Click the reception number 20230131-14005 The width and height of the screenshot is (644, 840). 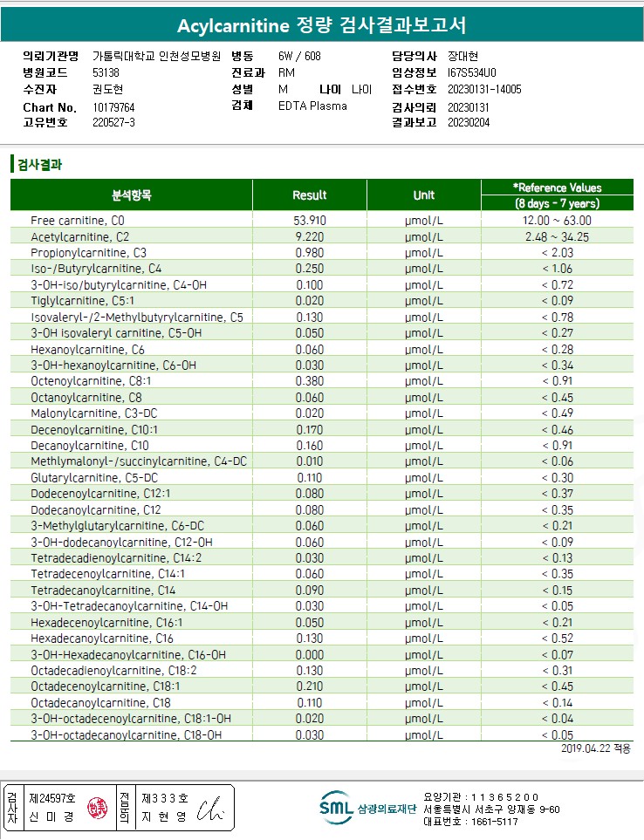point(484,89)
